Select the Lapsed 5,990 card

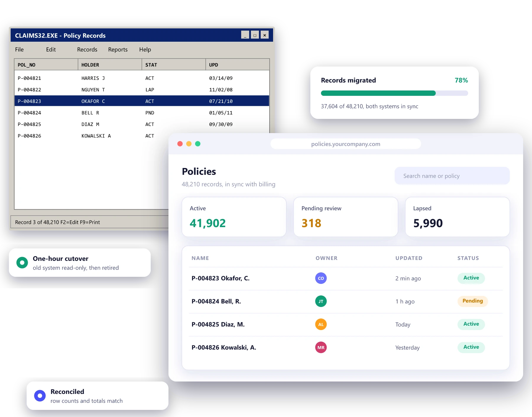point(458,217)
